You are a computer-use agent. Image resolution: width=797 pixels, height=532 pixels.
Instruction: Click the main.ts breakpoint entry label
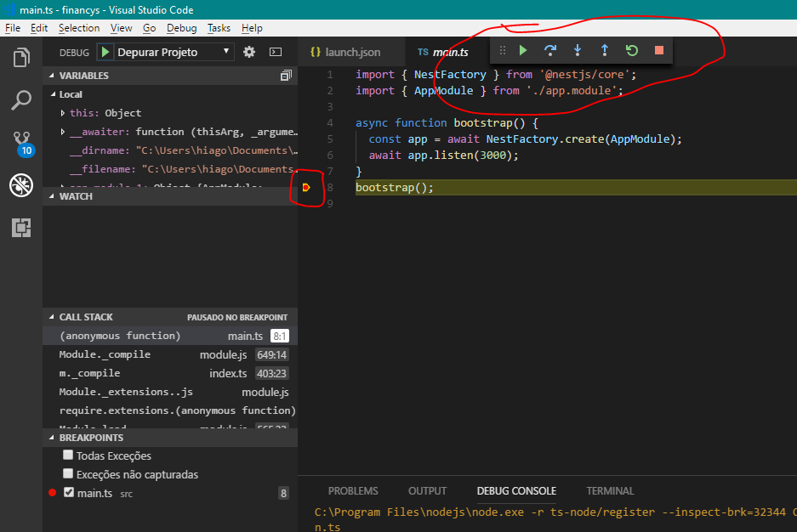pos(94,494)
